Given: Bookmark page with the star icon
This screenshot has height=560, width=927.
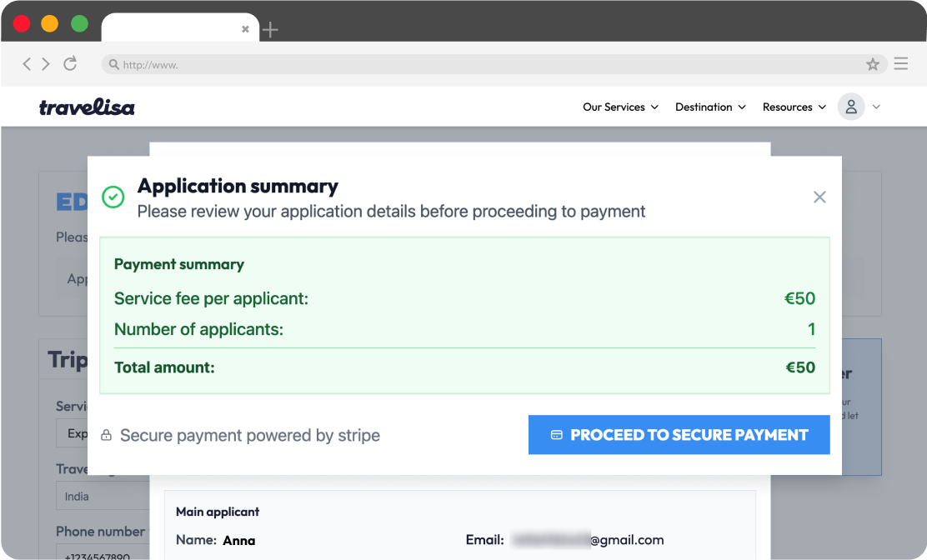Looking at the screenshot, I should point(873,64).
